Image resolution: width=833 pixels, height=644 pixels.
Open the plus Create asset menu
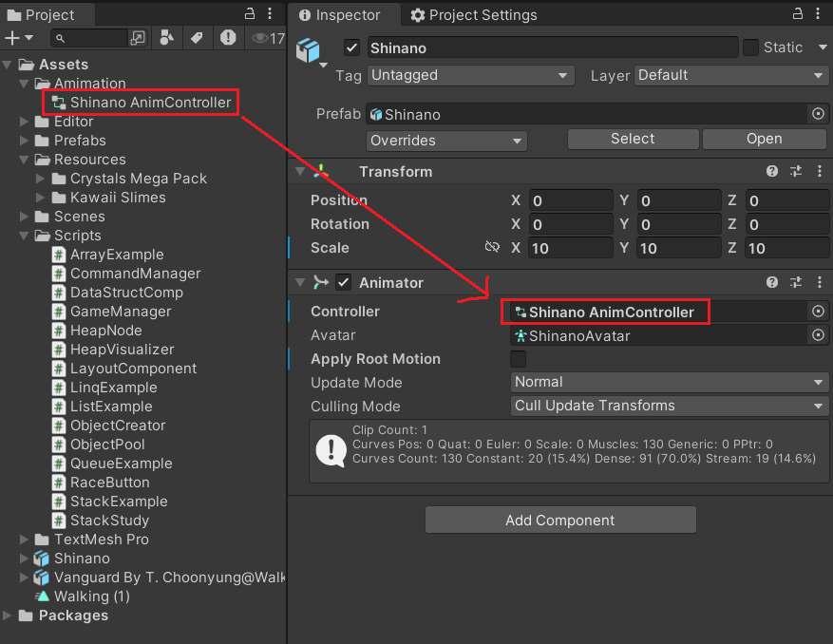(x=19, y=38)
